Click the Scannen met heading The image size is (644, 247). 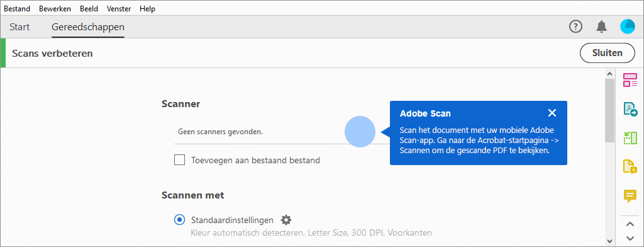coord(193,195)
